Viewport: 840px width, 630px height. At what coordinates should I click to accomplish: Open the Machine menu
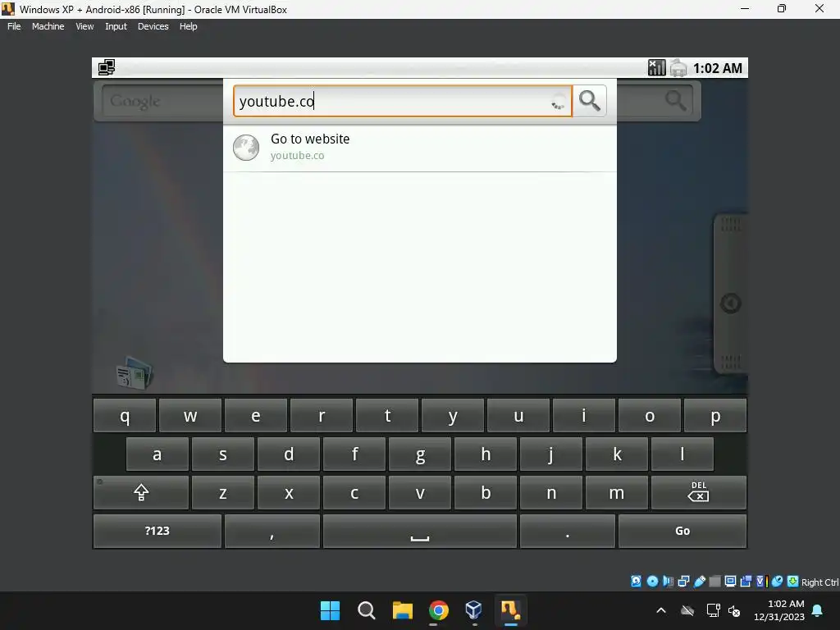48,26
